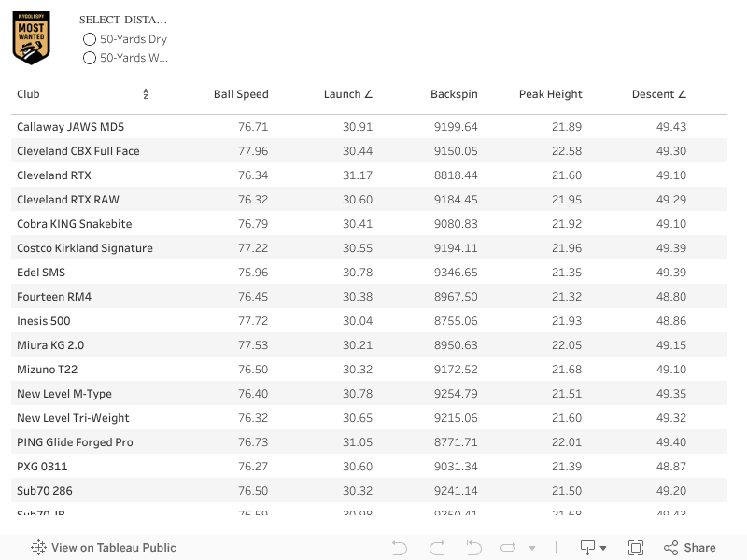Click Cleveland RTX RAW launch value 30.60
747x560 pixels.
[x=358, y=200]
